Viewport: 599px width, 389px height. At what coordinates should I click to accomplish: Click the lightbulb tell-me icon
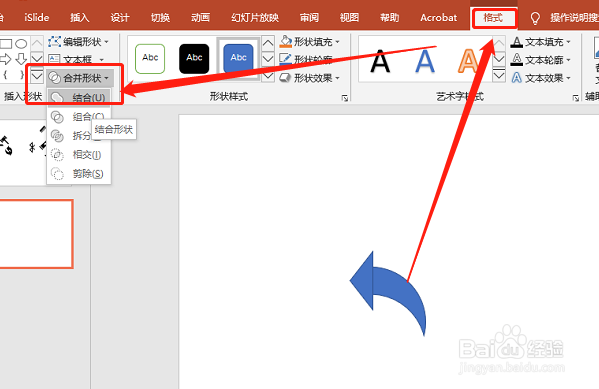535,18
